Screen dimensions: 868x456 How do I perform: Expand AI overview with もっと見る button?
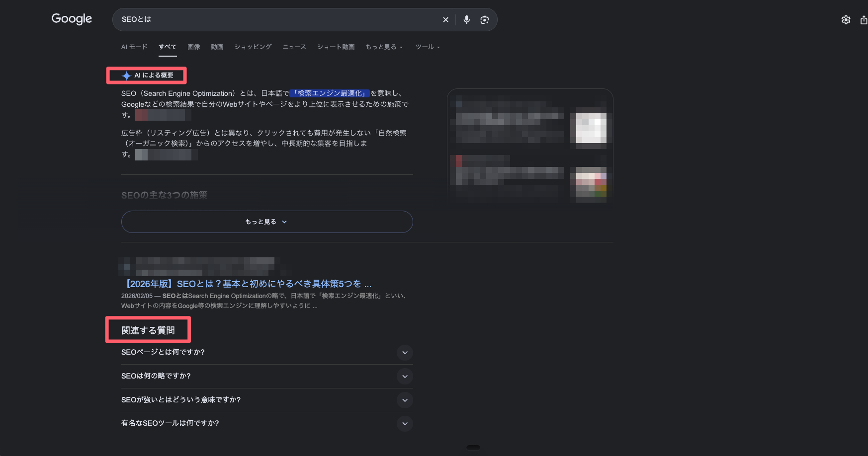267,222
